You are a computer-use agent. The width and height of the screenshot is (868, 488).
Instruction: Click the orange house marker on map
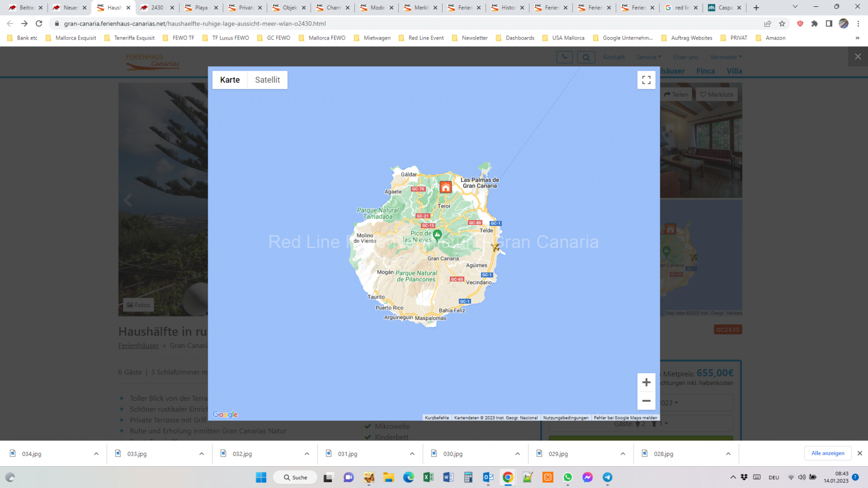pyautogui.click(x=446, y=187)
